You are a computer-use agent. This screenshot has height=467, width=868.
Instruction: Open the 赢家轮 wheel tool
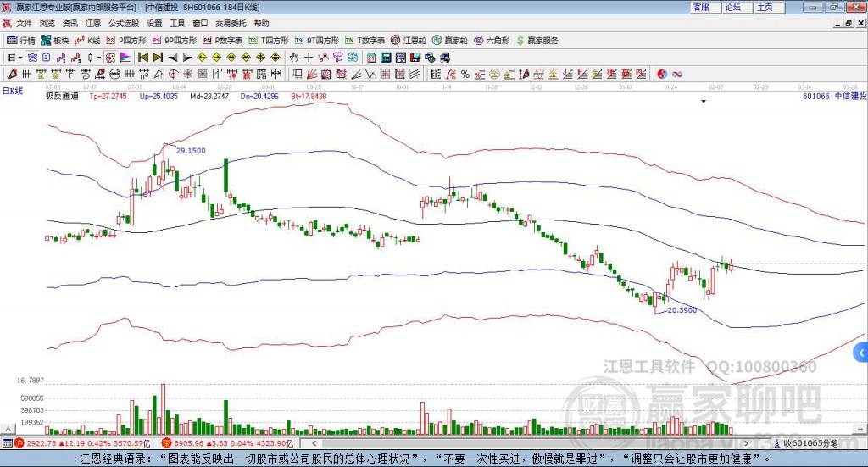tap(450, 41)
